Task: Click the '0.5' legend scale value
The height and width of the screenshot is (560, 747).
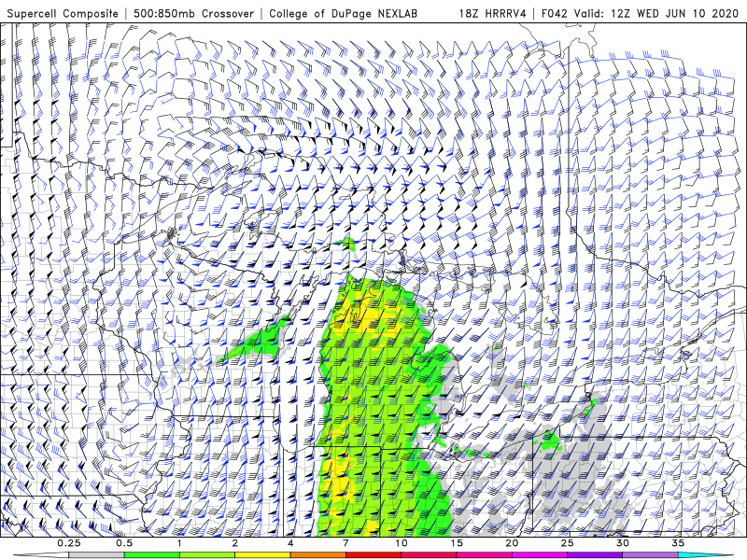Action: click(x=124, y=543)
